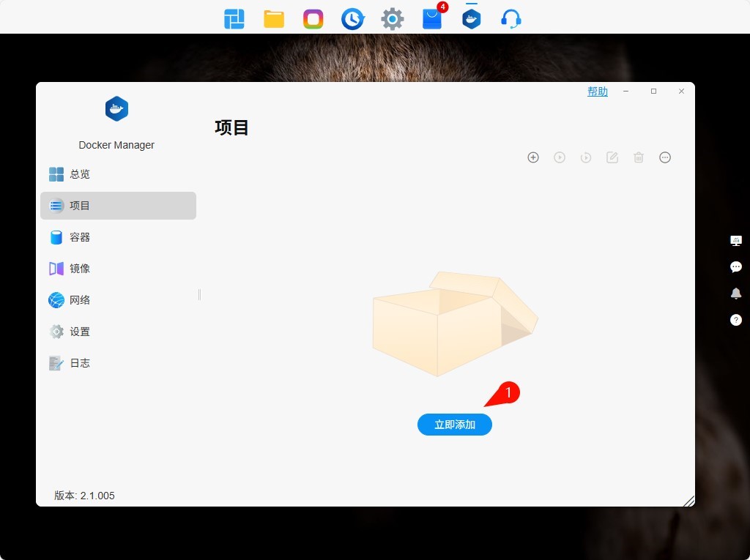Viewport: 750px width, 560px height.
Task: Click the 立即添加 button
Action: [x=454, y=425]
